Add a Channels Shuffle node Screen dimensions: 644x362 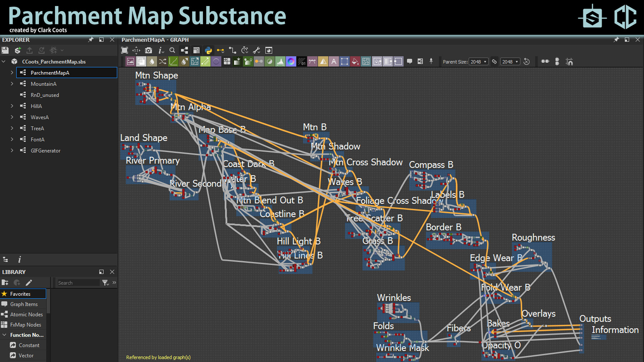tap(162, 61)
